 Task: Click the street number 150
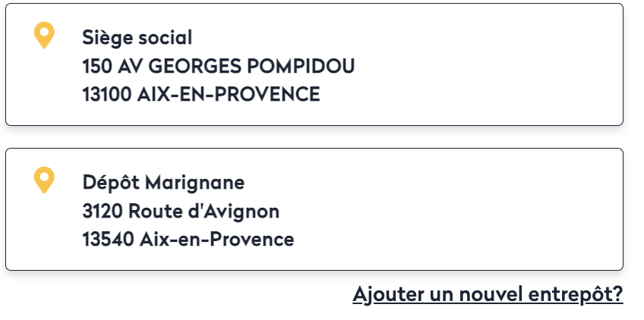97,66
